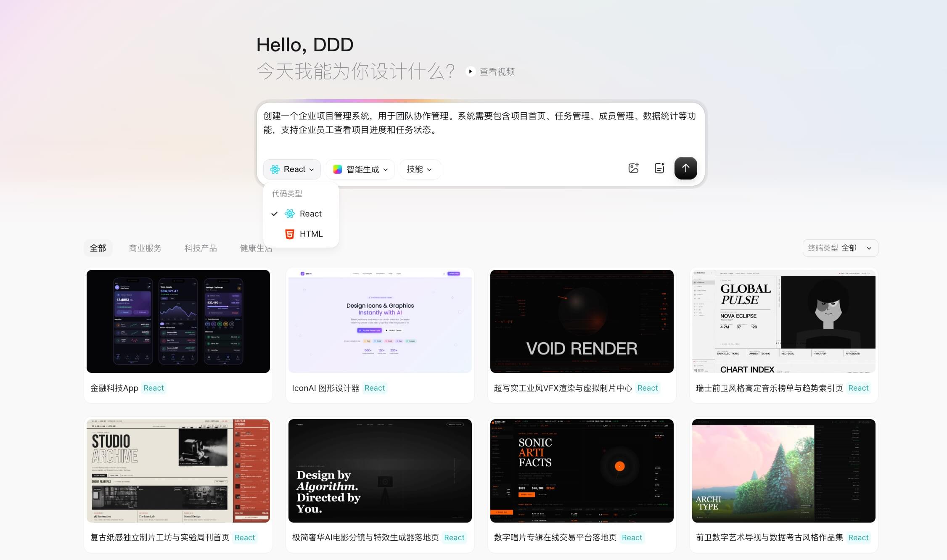This screenshot has width=947, height=560.
Task: Click the document attach icon in prompt box
Action: pos(659,168)
